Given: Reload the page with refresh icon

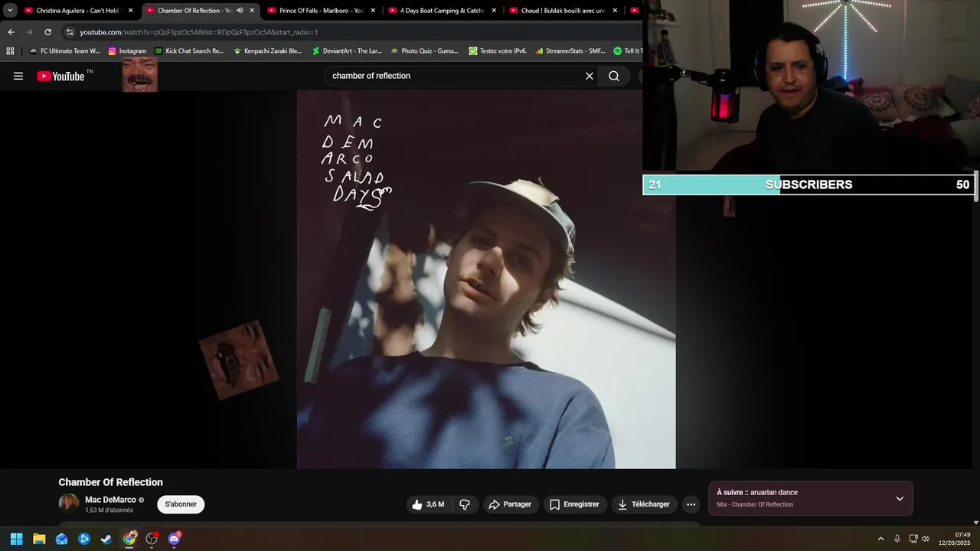Looking at the screenshot, I should [47, 32].
